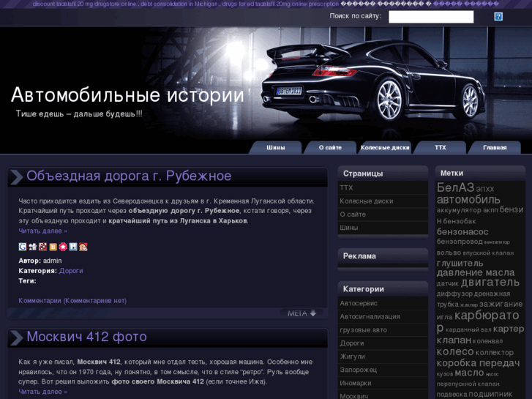This screenshot has height=399, width=532.
Task: Click Читать далее under Москвич 412 post
Action: tap(42, 392)
